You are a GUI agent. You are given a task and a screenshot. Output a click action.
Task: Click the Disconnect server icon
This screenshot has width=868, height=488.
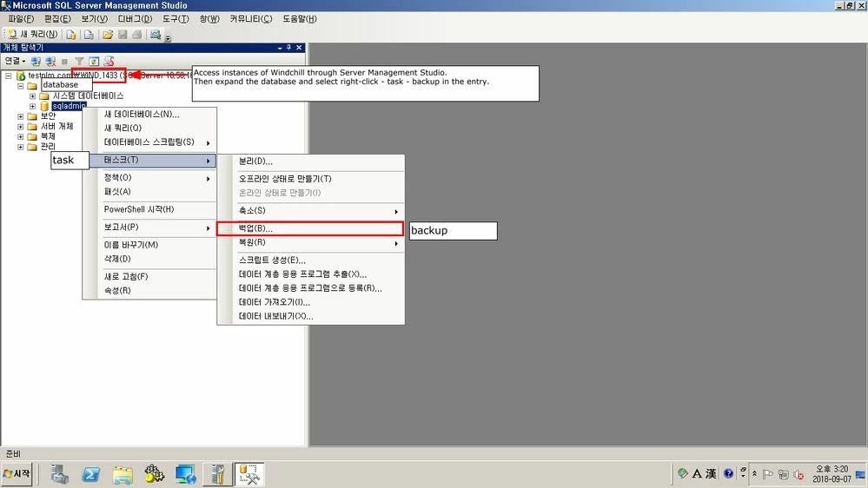click(x=50, y=61)
